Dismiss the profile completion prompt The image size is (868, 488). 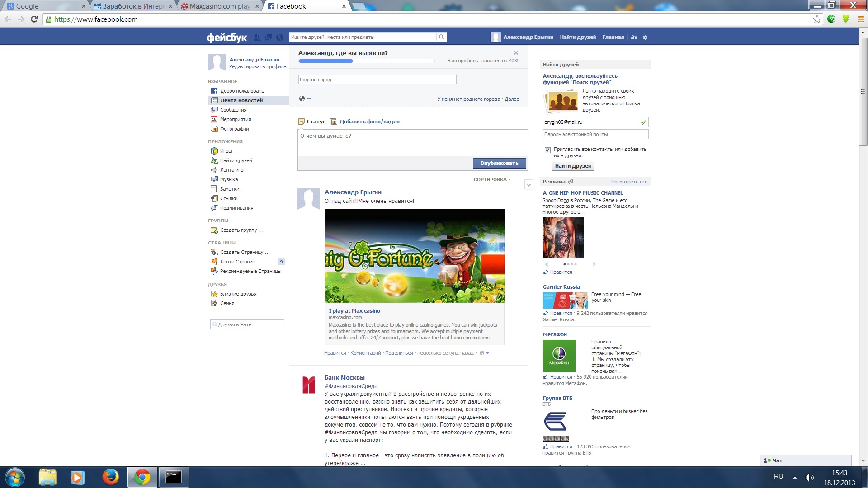pyautogui.click(x=516, y=53)
